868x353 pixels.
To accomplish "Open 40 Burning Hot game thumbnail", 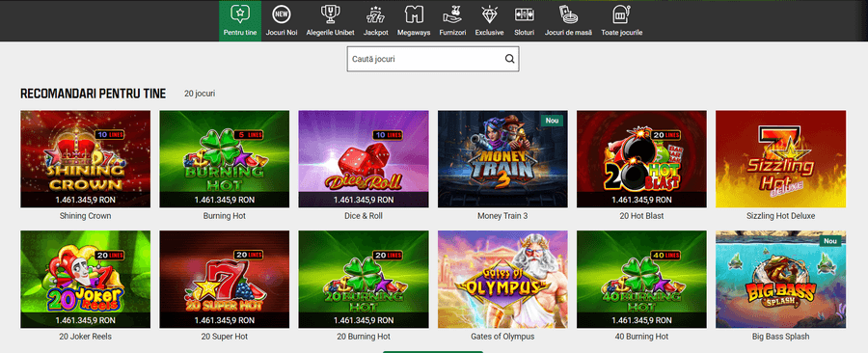I will [641, 280].
